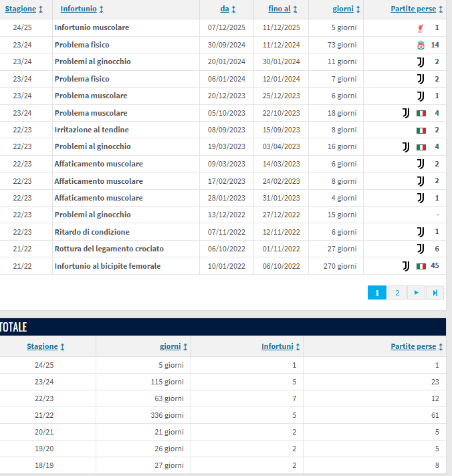The image size is (452, 476).
Task: Click Juventus crest in Infortunio al bicipite femorale row
Action: click(406, 266)
